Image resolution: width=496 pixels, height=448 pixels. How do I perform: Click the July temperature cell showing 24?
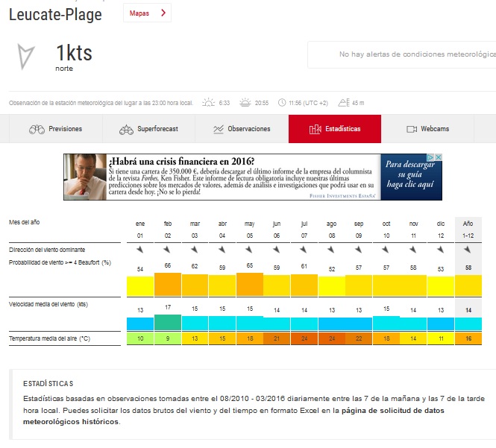coord(304,338)
